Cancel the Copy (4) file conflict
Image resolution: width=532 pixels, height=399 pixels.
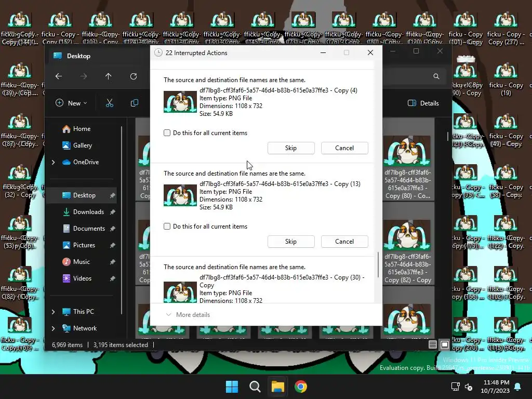[x=344, y=148]
